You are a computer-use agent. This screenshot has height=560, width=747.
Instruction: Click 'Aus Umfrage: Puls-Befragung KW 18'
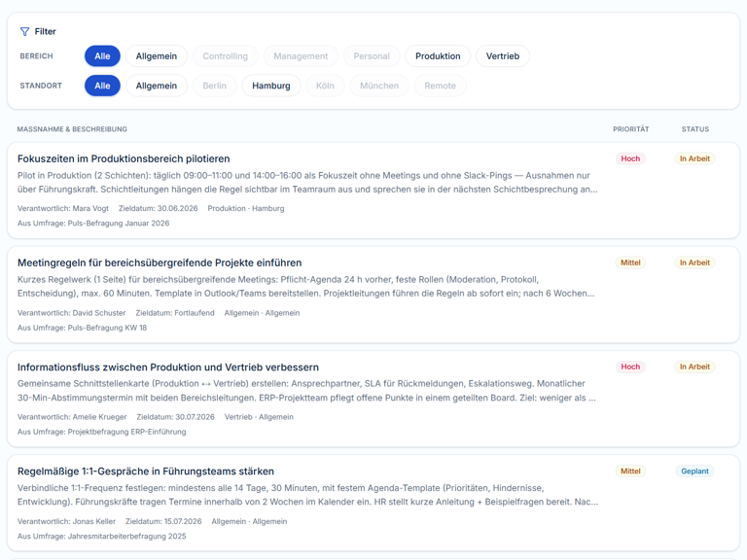click(x=82, y=328)
